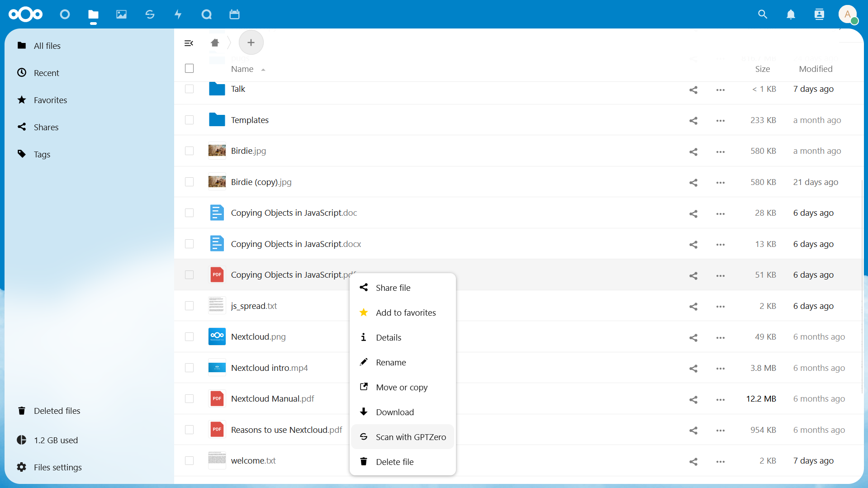Choose Details from context menu
This screenshot has width=868, height=488.
[403, 337]
